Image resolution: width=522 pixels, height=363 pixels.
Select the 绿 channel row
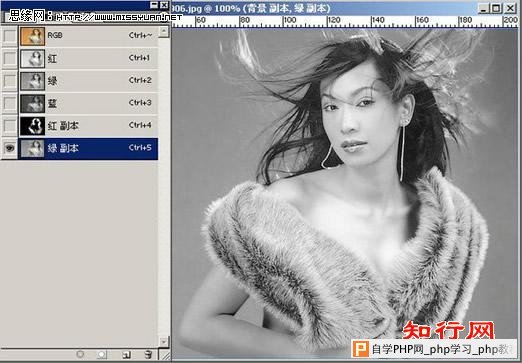click(88, 81)
